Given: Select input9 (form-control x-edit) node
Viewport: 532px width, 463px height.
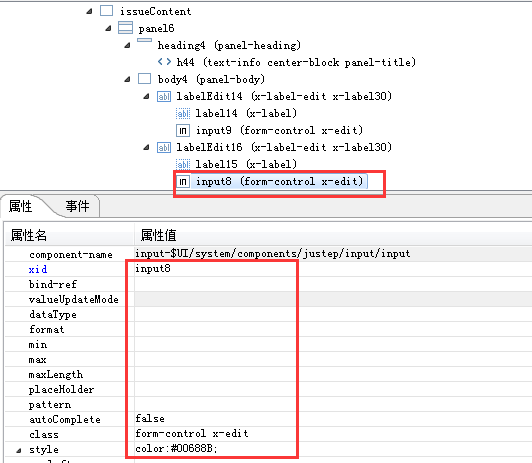Looking at the screenshot, I should (x=279, y=130).
